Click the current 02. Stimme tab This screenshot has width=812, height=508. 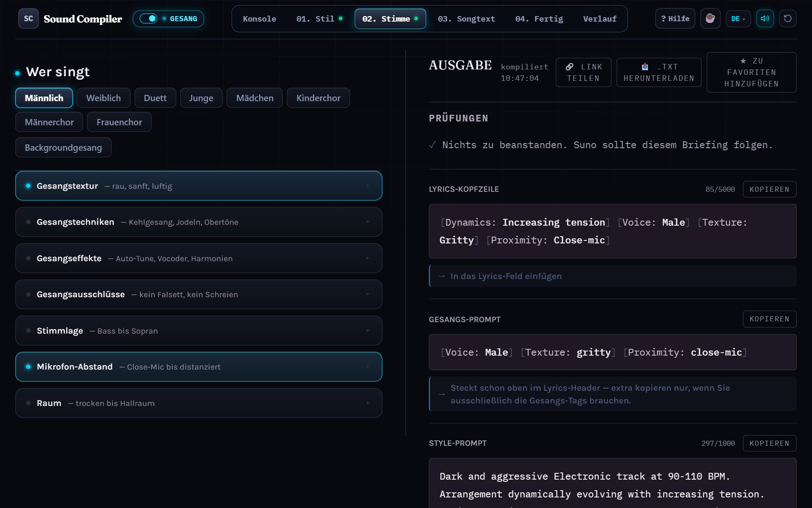click(390, 19)
